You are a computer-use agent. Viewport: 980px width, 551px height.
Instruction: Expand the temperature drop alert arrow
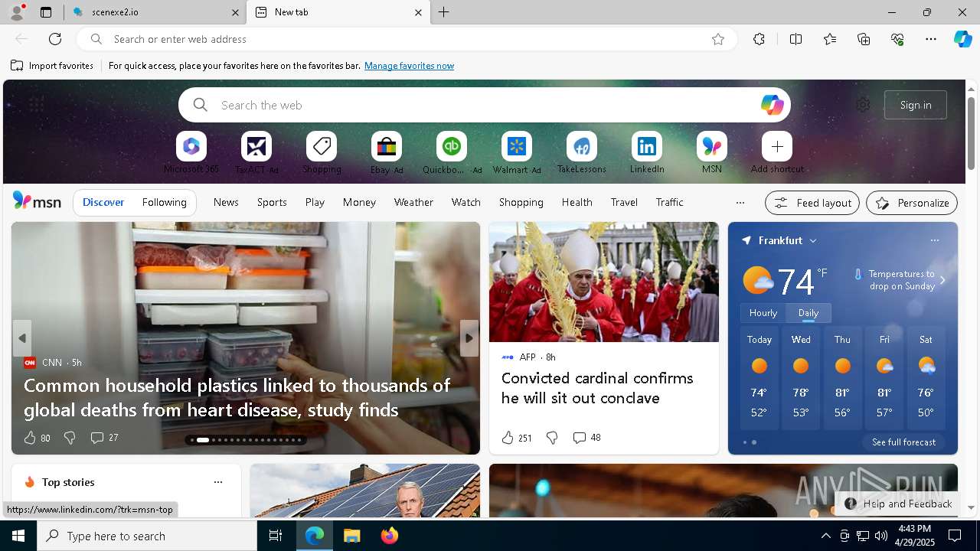click(942, 280)
